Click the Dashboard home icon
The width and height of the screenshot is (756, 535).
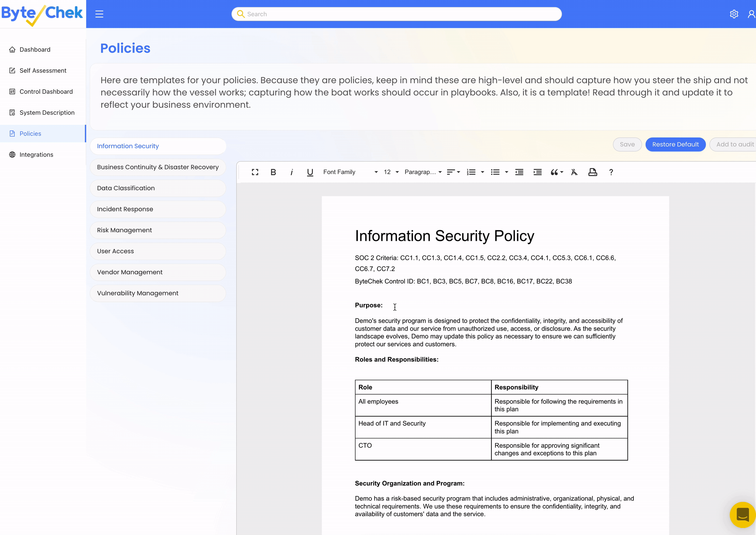click(12, 49)
